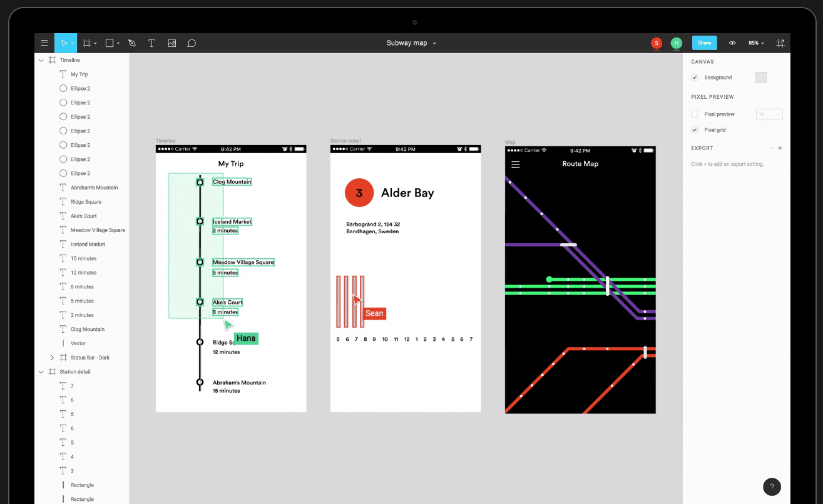Select the Comment tool
This screenshot has height=504, width=823.
tap(192, 43)
